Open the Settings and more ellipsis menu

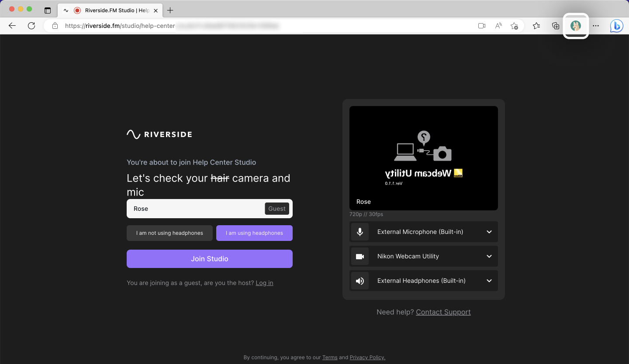tap(596, 26)
